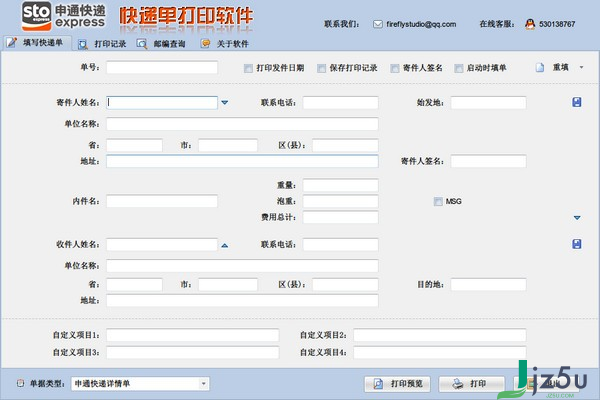This screenshot has width=600, height=400.
Task: Click the 打印 button
Action: 471,384
